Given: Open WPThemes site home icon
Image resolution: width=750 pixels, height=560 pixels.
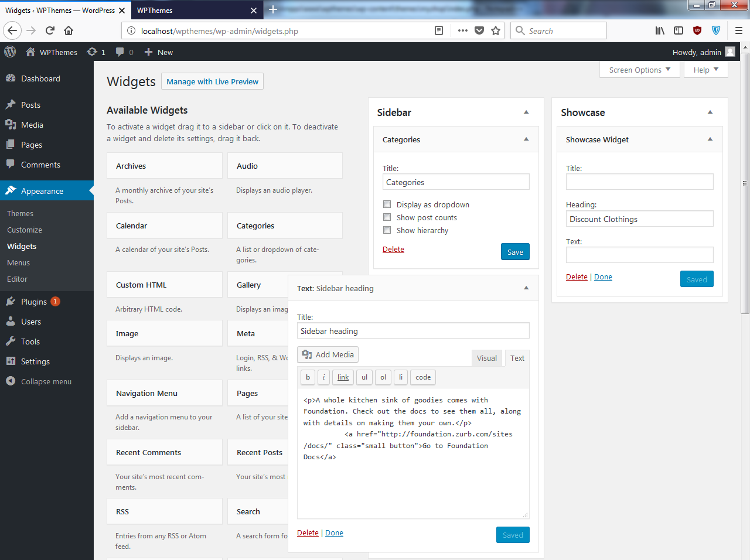Looking at the screenshot, I should click(30, 52).
